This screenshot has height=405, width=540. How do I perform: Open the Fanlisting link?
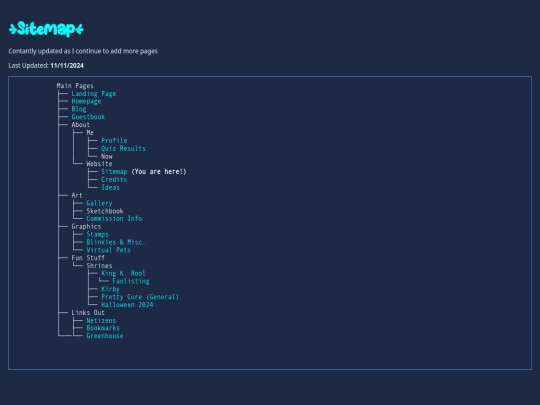pos(131,281)
